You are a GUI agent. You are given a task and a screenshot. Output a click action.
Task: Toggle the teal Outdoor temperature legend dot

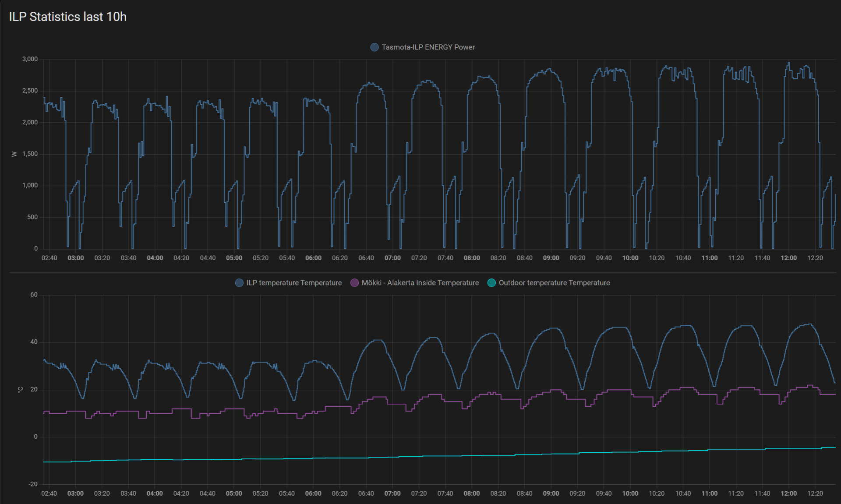[x=491, y=283]
